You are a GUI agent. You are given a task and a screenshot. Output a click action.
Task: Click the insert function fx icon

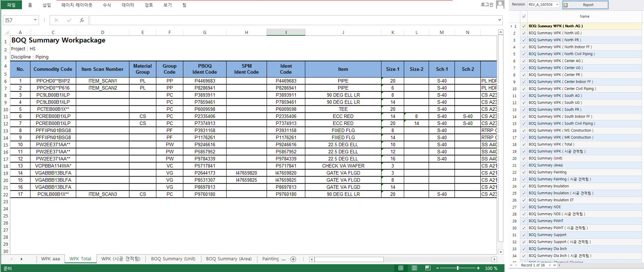pos(82,20)
